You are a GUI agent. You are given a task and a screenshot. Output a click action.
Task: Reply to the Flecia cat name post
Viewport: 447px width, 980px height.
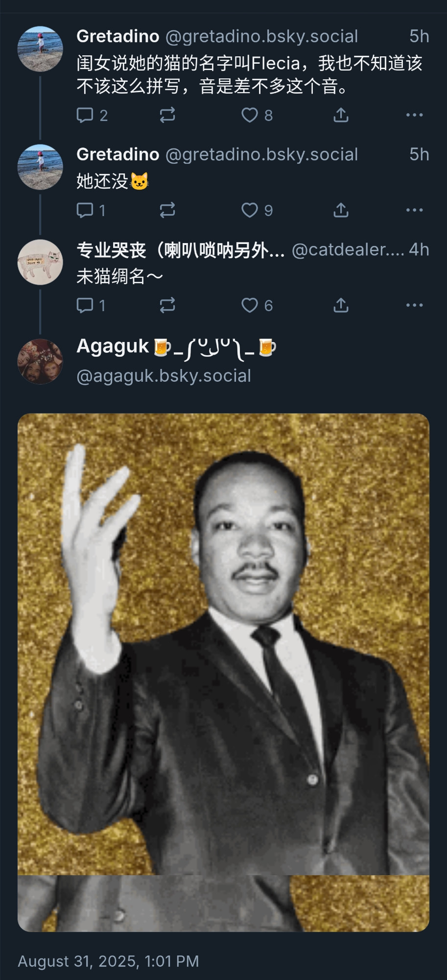(x=92, y=115)
